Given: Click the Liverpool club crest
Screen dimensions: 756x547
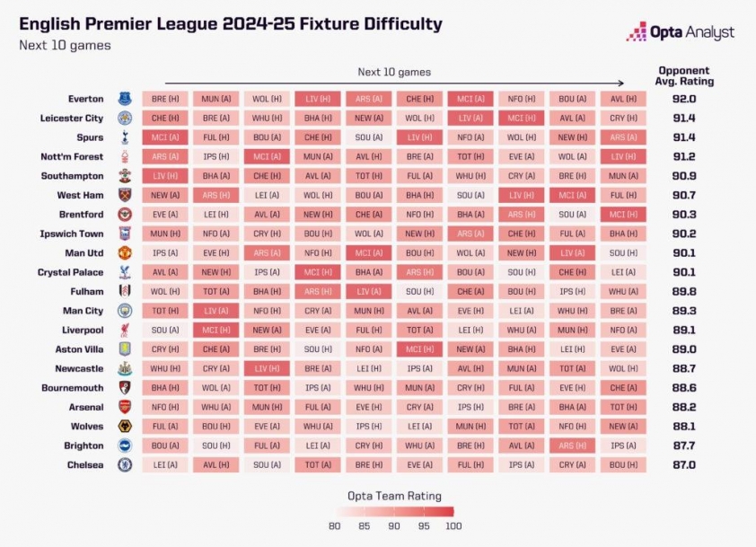Looking at the screenshot, I should 125,330.
